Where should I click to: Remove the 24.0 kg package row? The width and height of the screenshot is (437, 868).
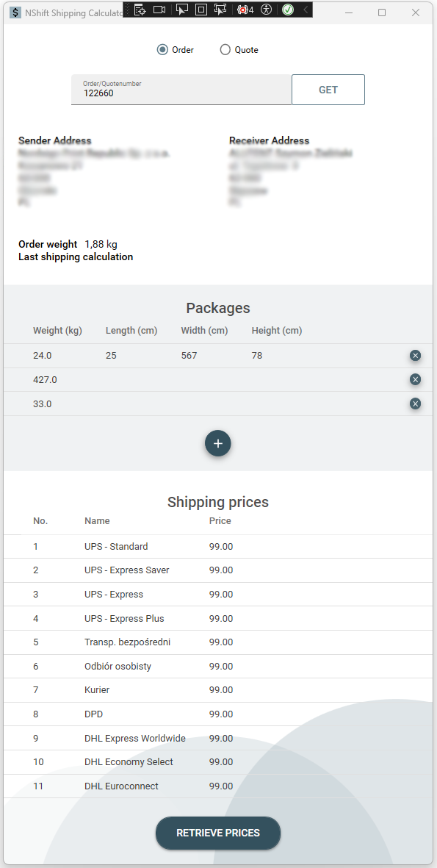416,356
